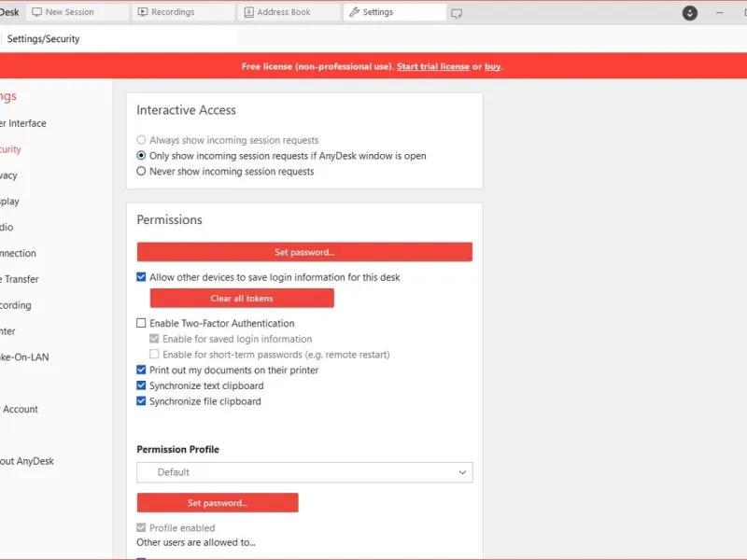The height and width of the screenshot is (560, 747).
Task: Select Only show requests if AnyDesk window is open
Action: [x=141, y=156]
